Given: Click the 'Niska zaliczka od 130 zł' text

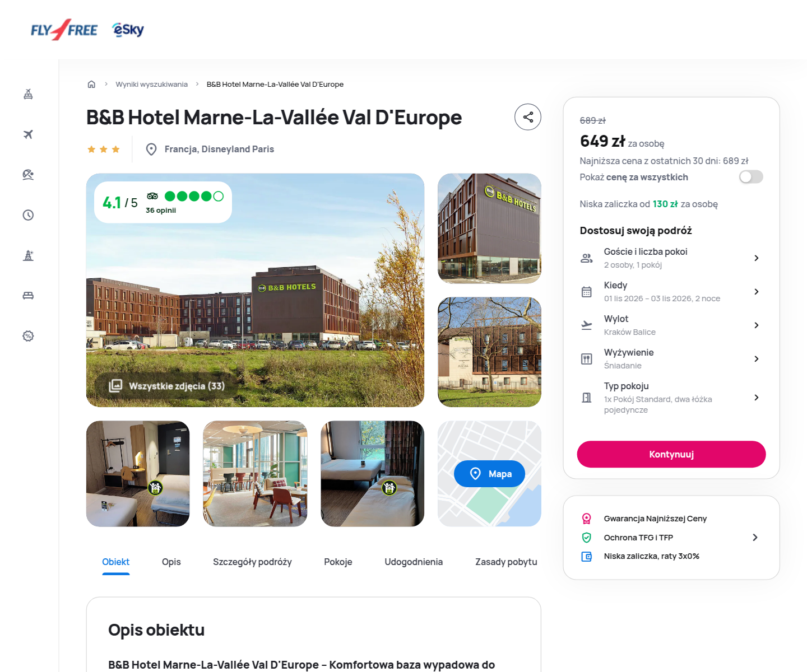Looking at the screenshot, I should click(649, 204).
